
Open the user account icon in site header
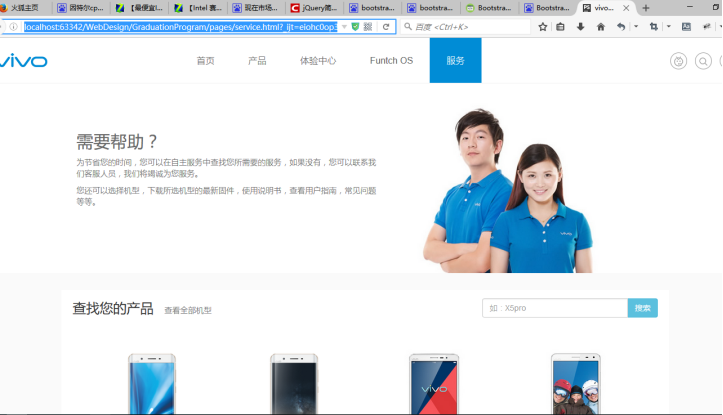(678, 61)
